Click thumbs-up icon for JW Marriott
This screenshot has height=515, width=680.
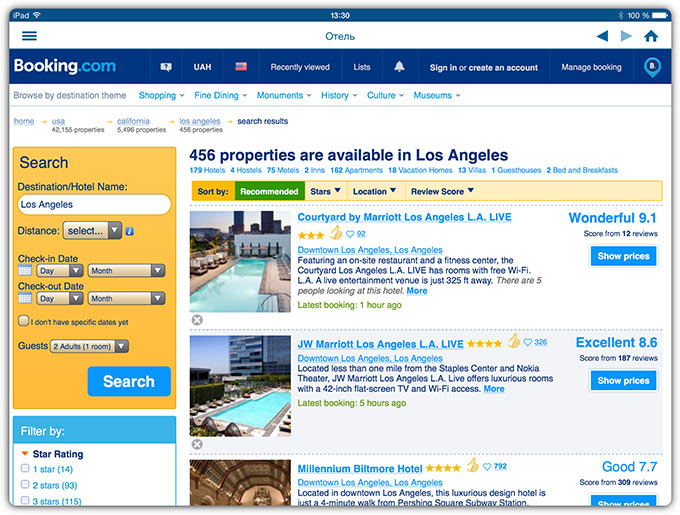coord(514,341)
